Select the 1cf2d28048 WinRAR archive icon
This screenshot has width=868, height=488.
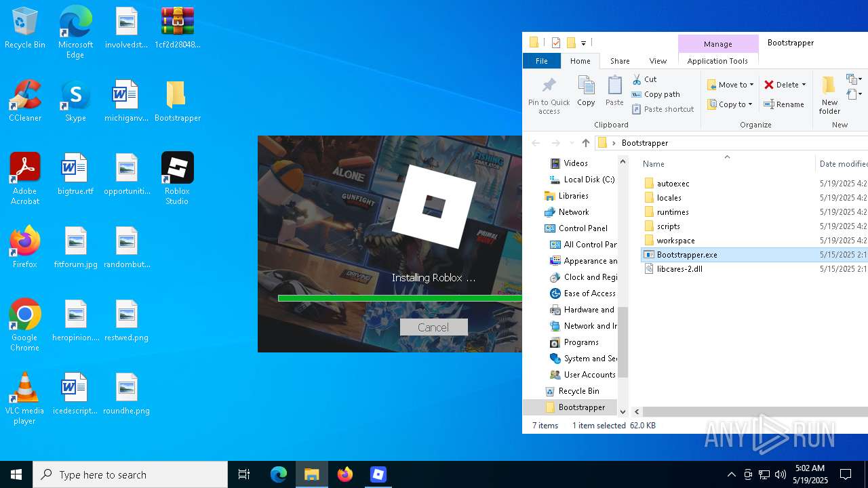(177, 28)
